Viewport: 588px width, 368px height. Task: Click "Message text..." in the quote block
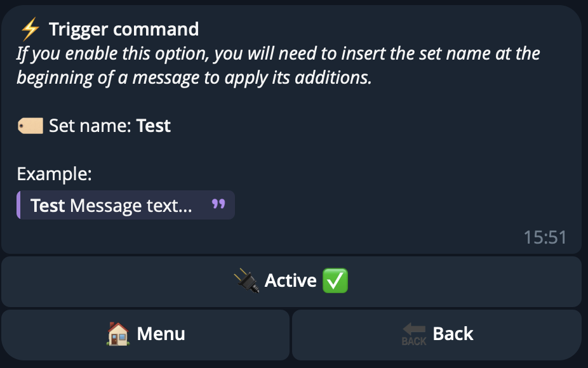(x=131, y=206)
